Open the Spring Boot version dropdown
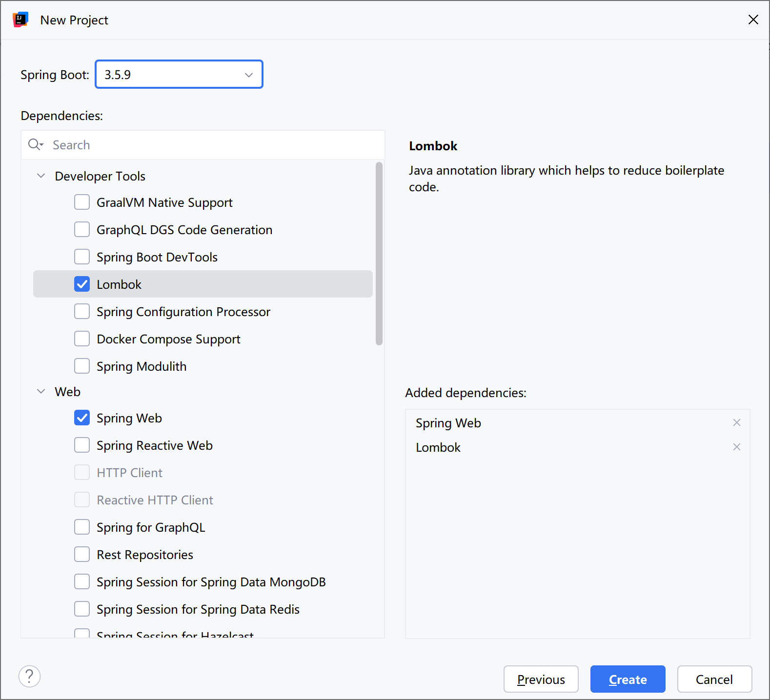 click(x=179, y=75)
